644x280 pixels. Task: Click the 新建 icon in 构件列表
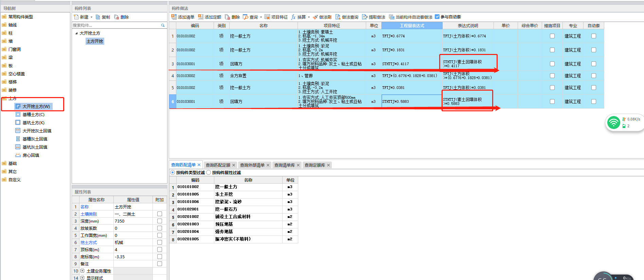pyautogui.click(x=76, y=17)
